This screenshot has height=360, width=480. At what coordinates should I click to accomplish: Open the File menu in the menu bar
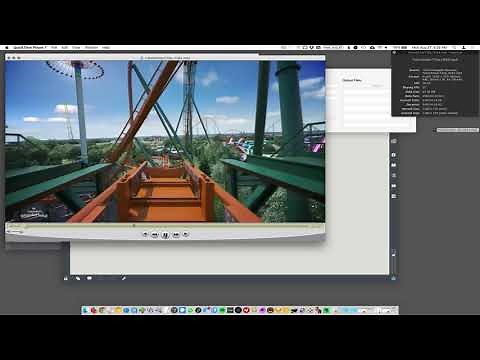point(54,48)
